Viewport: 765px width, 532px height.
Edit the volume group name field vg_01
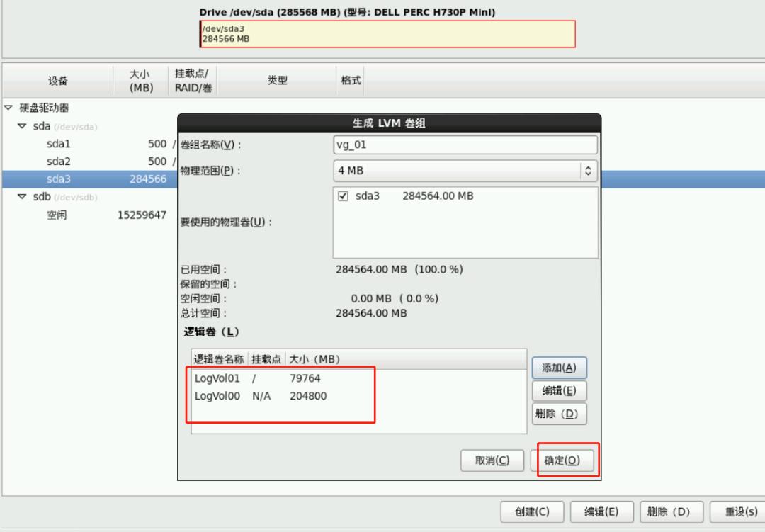[x=464, y=145]
